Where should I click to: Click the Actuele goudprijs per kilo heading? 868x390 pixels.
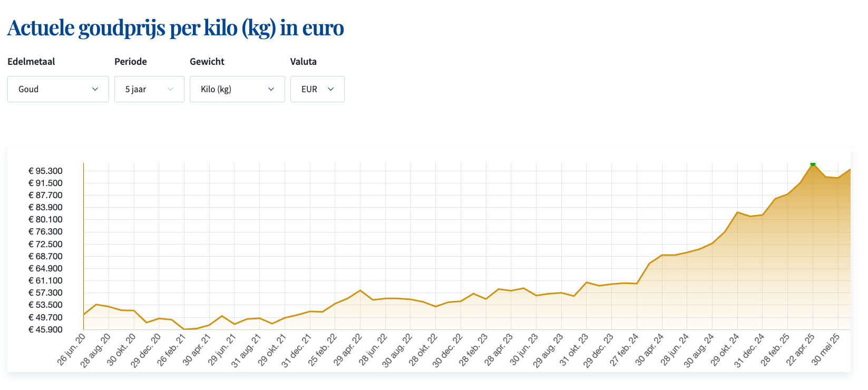(x=175, y=28)
